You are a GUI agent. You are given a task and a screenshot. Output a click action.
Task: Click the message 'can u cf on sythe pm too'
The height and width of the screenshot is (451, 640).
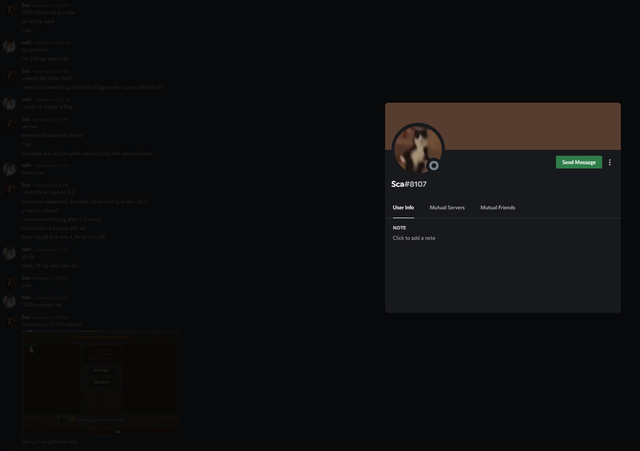pos(49,442)
